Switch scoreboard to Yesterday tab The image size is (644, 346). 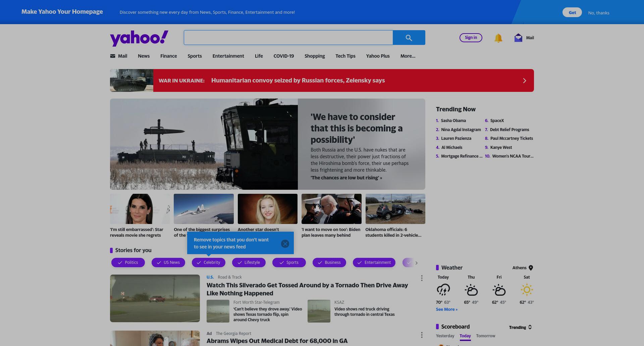(445, 336)
